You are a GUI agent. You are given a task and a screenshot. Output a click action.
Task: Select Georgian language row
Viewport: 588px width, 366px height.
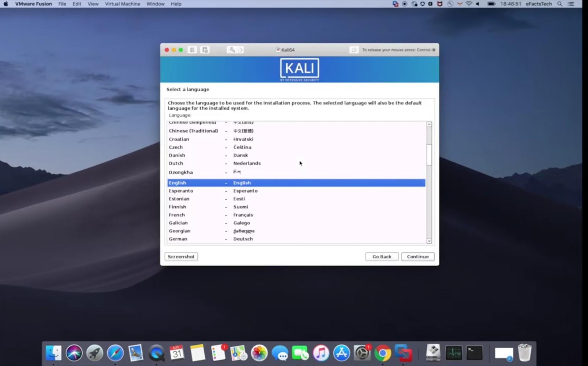coord(296,231)
